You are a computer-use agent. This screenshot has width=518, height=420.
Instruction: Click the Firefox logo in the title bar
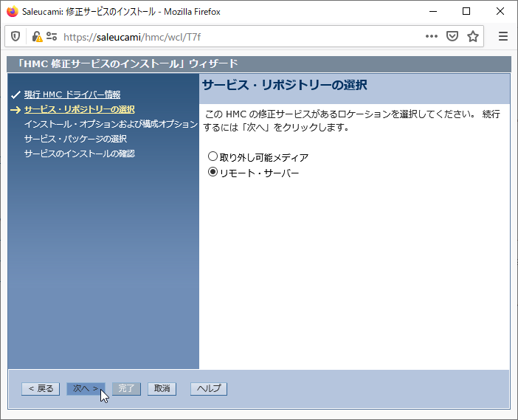[12, 12]
